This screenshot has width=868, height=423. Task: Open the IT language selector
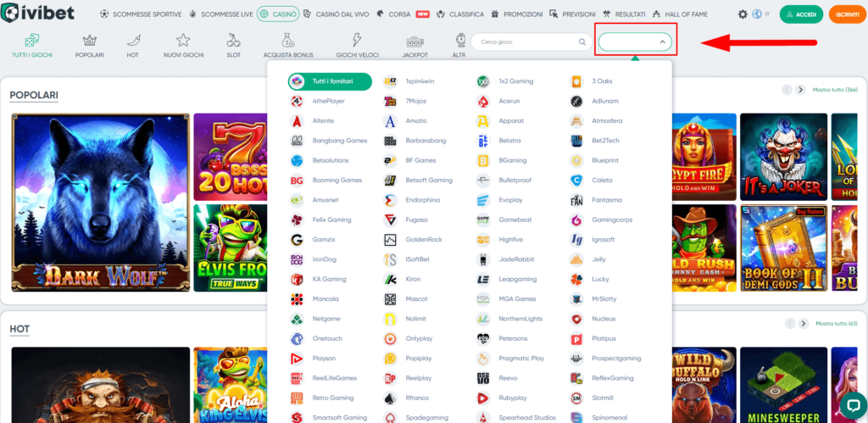[x=762, y=14]
